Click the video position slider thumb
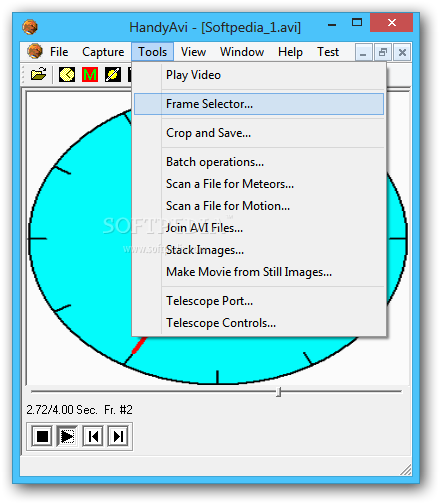This screenshot has height=504, width=440. tap(279, 392)
